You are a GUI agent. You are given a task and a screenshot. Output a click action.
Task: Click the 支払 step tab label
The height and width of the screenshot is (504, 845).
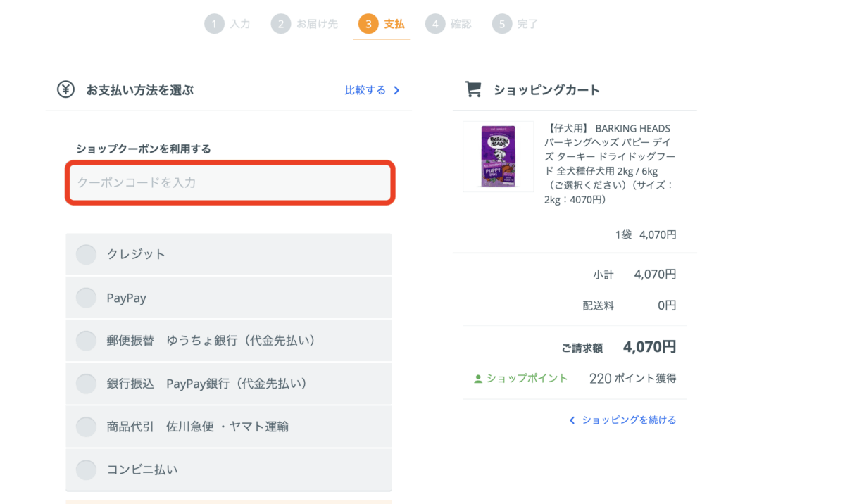click(x=394, y=24)
